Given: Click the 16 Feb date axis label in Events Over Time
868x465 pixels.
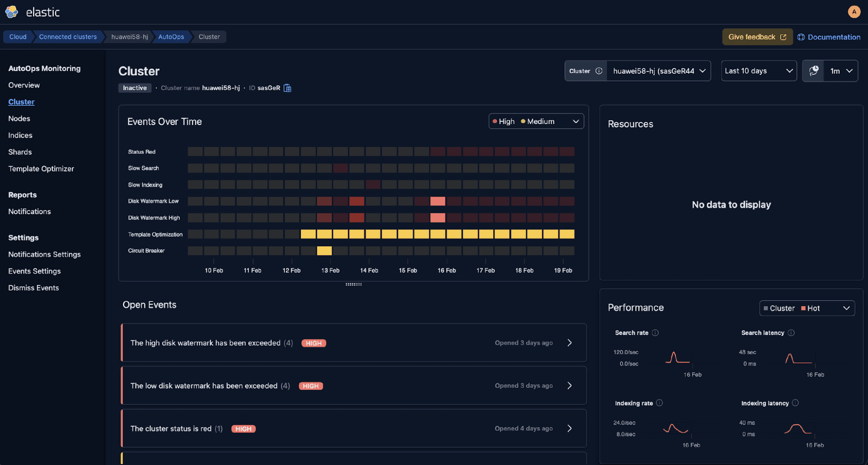Looking at the screenshot, I should 446,271.
